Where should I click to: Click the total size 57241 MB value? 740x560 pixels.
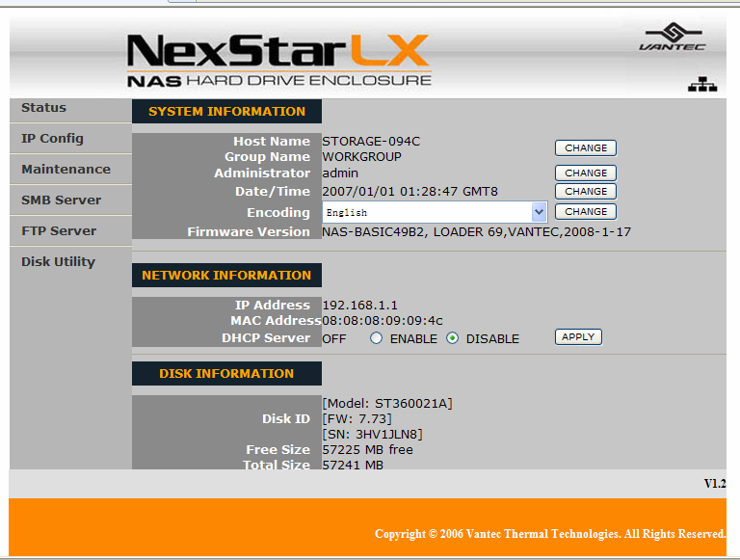click(353, 465)
